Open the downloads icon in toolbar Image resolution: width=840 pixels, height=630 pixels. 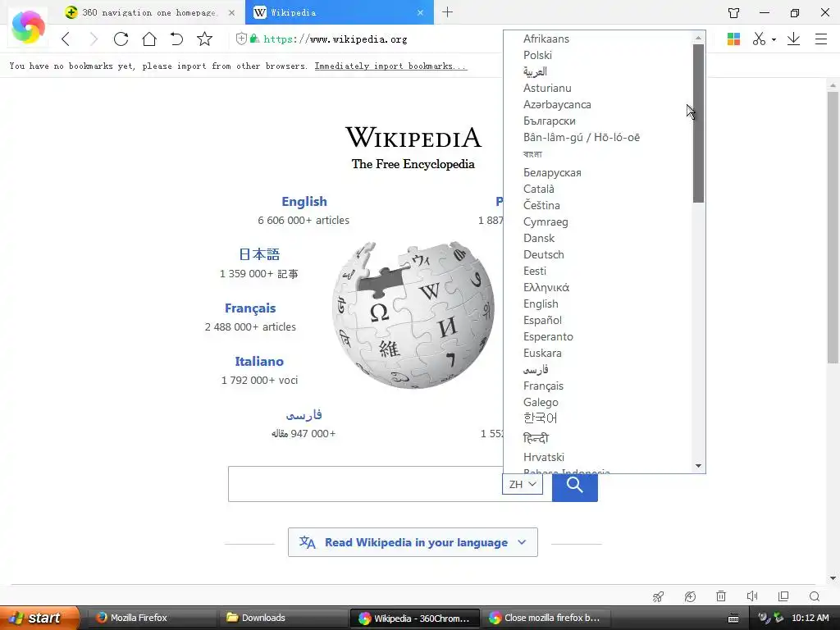pyautogui.click(x=793, y=39)
